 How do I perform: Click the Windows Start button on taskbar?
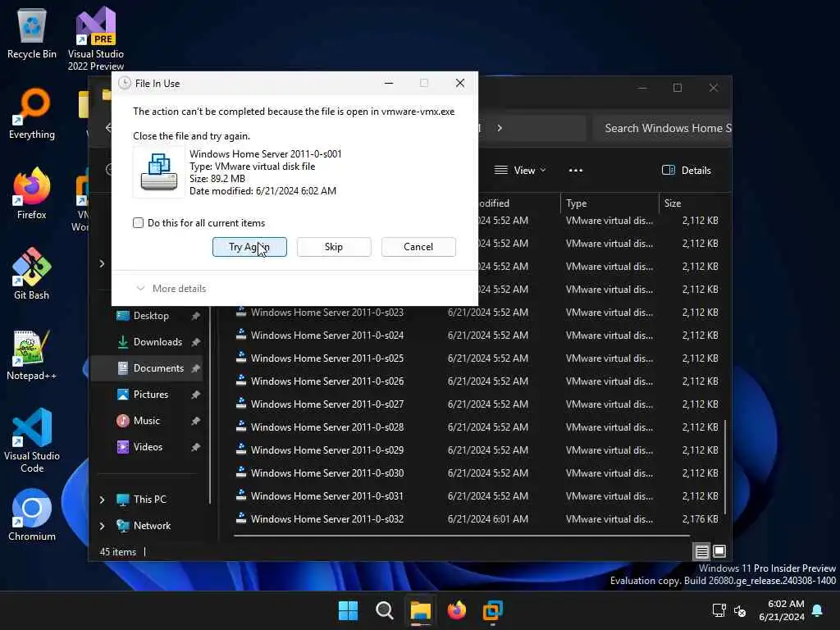[x=348, y=610]
